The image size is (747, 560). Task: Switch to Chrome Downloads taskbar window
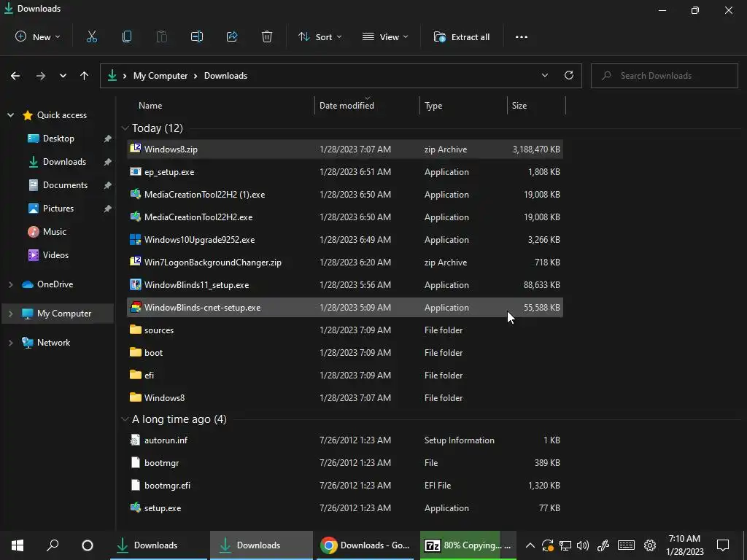365,545
